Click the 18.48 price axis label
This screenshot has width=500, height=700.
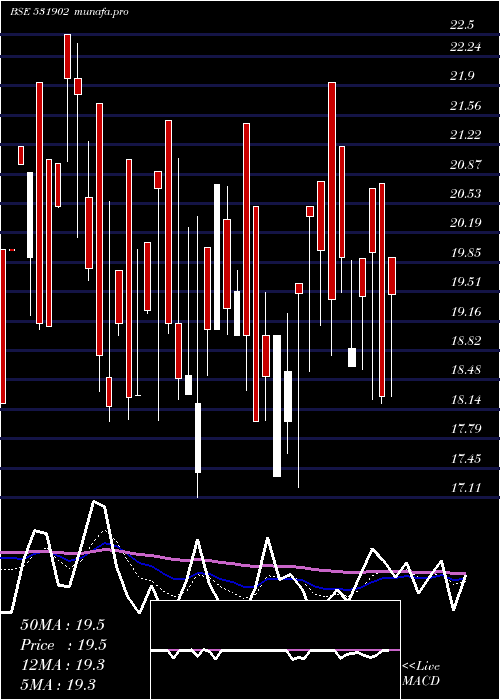pos(466,370)
